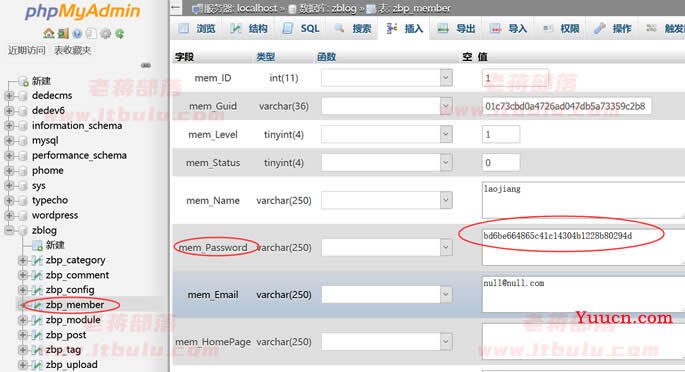The height and width of the screenshot is (372, 685).
Task: Click the new database icon at tree top
Action: 24,81
